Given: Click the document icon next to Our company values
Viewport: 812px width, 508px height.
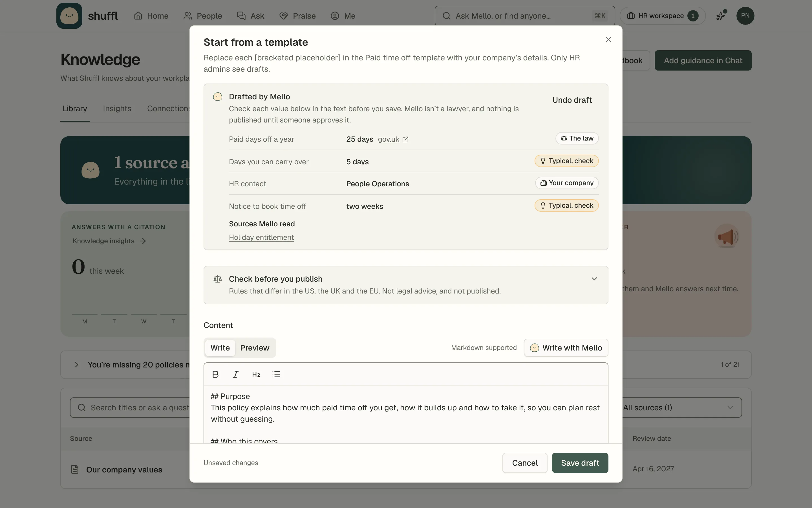Looking at the screenshot, I should point(75,469).
